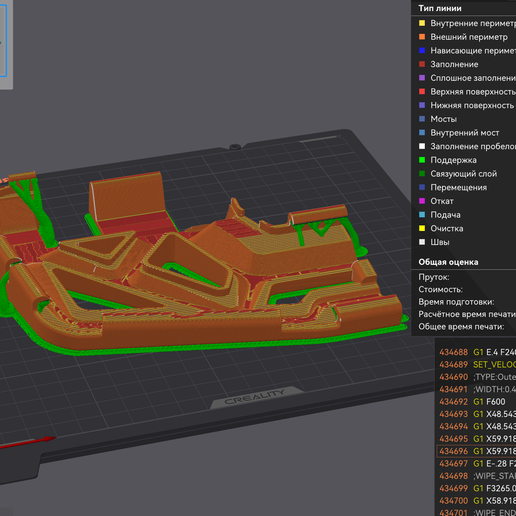Click the green Поддержка color swatch
The width and height of the screenshot is (516, 516).
422,160
